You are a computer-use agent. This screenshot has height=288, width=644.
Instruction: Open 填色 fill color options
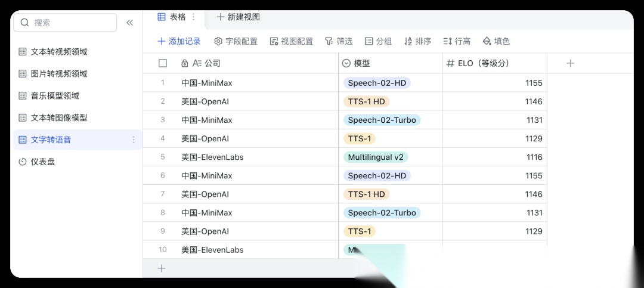tap(496, 41)
